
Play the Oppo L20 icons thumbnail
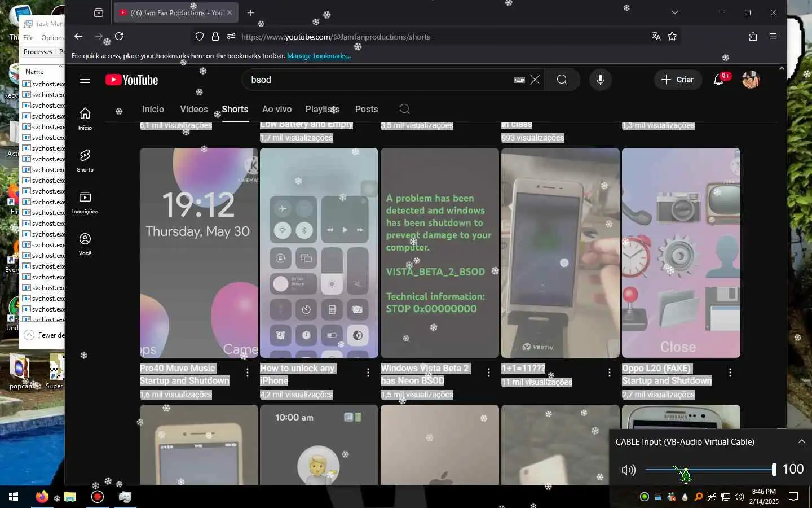(681, 252)
